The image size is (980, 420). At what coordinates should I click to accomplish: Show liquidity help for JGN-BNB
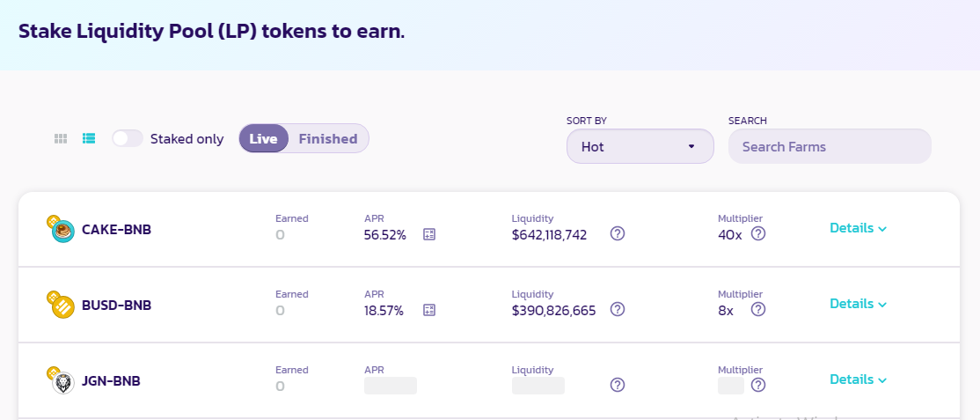point(618,385)
